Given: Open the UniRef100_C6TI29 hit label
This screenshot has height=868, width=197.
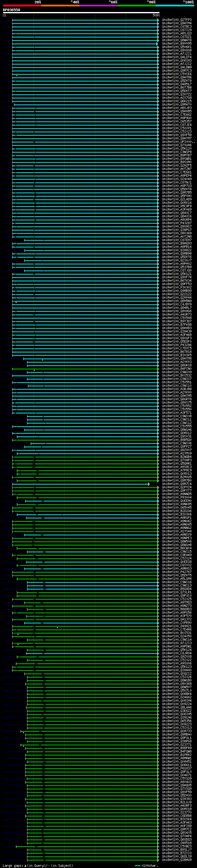Looking at the screenshot, I should pos(176,30).
